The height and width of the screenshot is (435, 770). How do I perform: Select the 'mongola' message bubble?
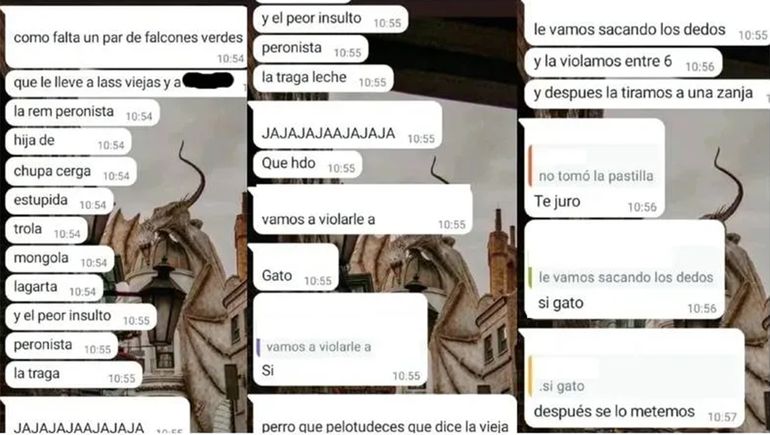[x=59, y=259]
